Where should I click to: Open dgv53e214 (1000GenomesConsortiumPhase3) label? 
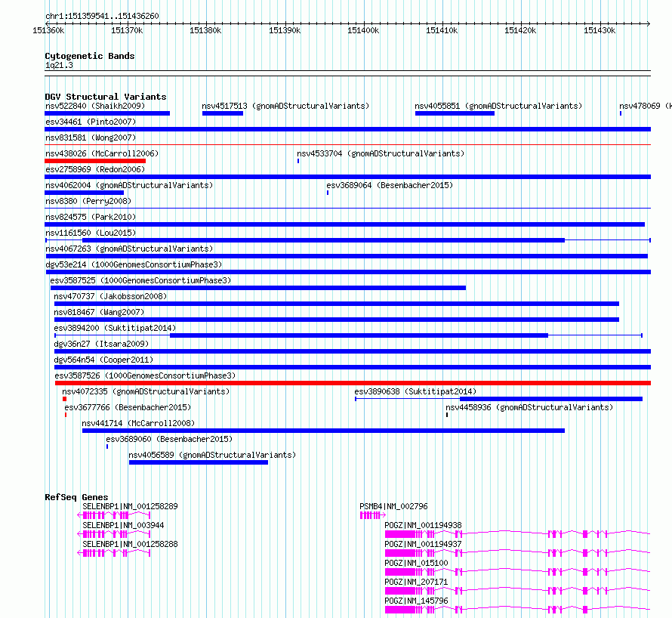134,264
